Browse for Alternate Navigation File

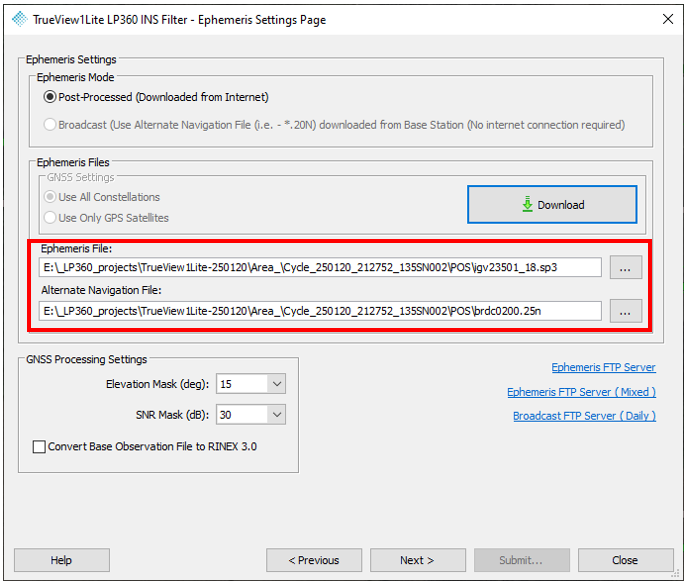pyautogui.click(x=625, y=311)
